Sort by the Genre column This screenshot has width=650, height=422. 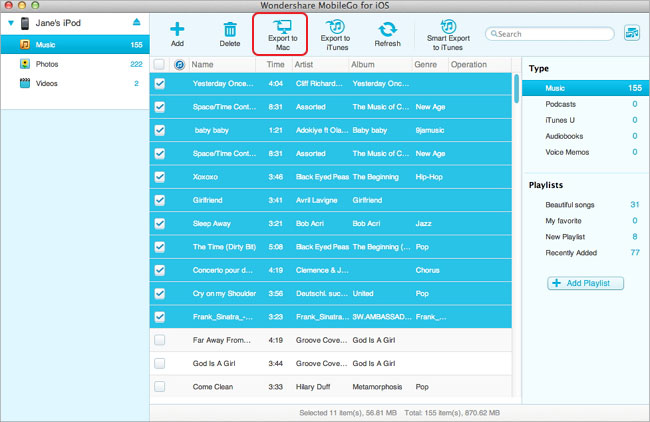point(430,65)
